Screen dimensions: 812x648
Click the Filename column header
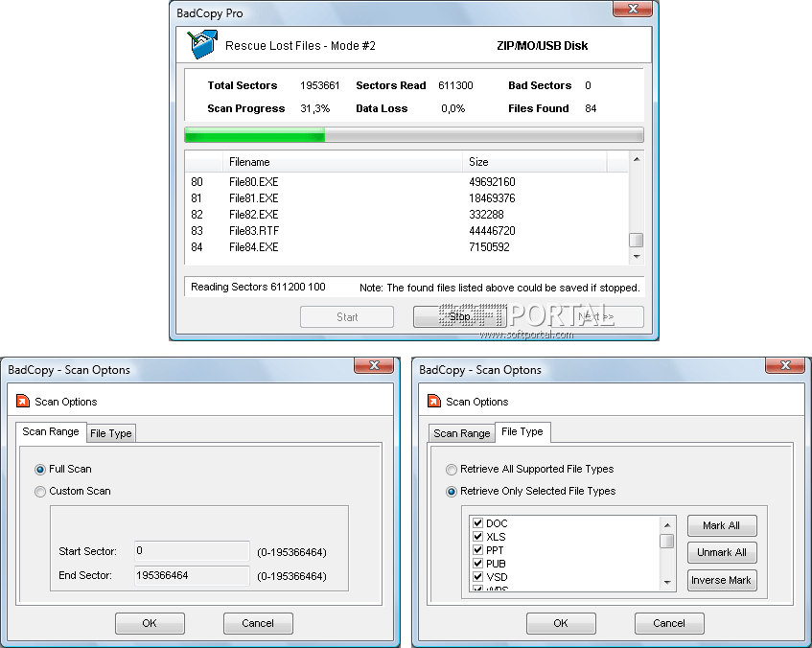(x=342, y=162)
